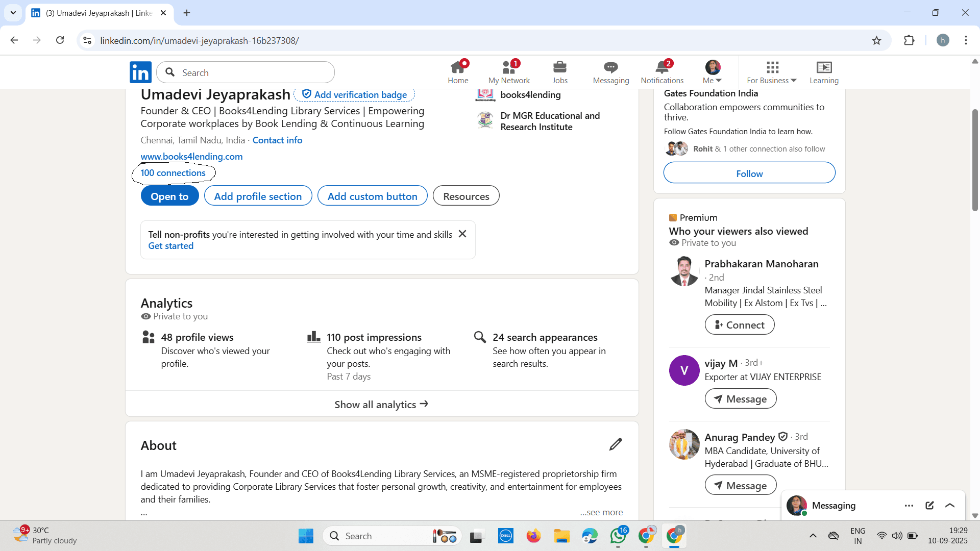980x551 pixels.
Task: Open a new browser tab
Action: click(x=187, y=13)
